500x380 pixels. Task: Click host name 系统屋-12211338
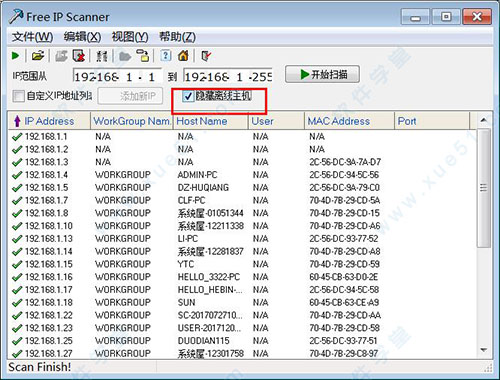210,226
